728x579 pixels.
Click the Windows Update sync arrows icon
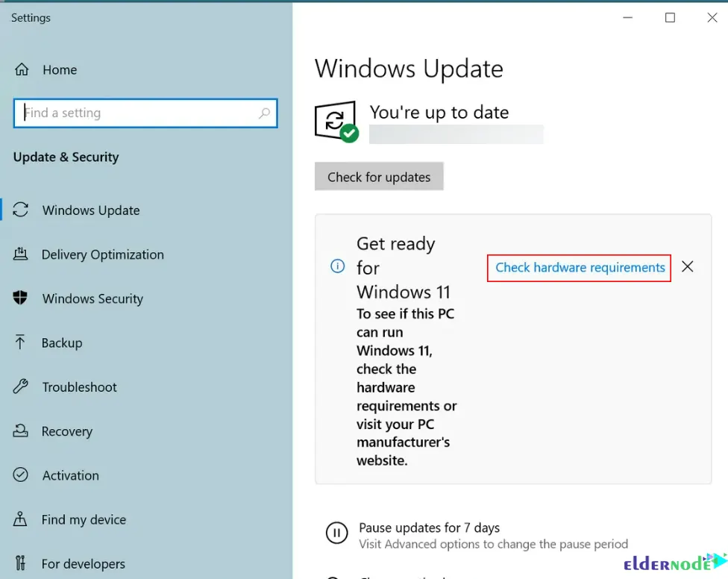[x=20, y=210]
